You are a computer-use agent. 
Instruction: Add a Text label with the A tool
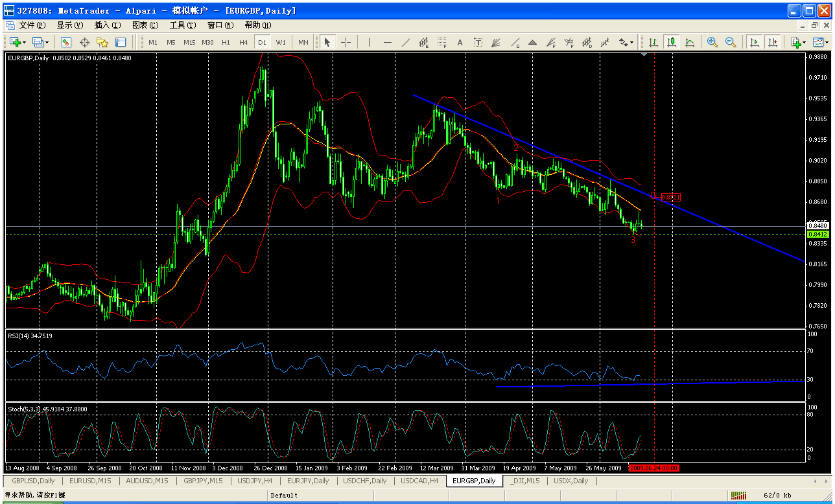[459, 42]
